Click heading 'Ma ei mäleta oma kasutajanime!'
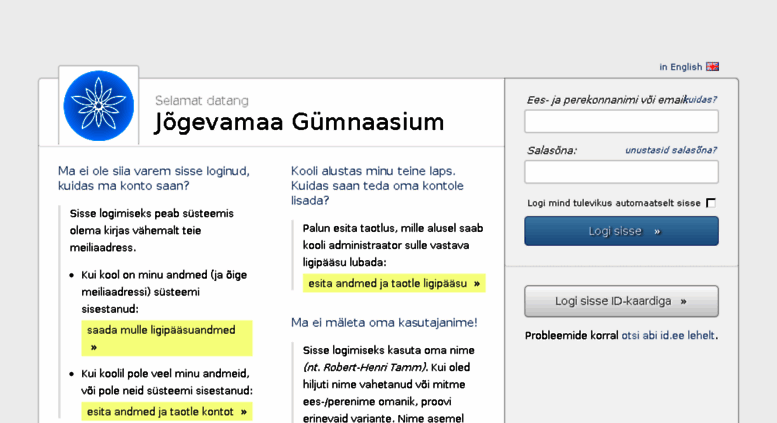 click(x=384, y=322)
